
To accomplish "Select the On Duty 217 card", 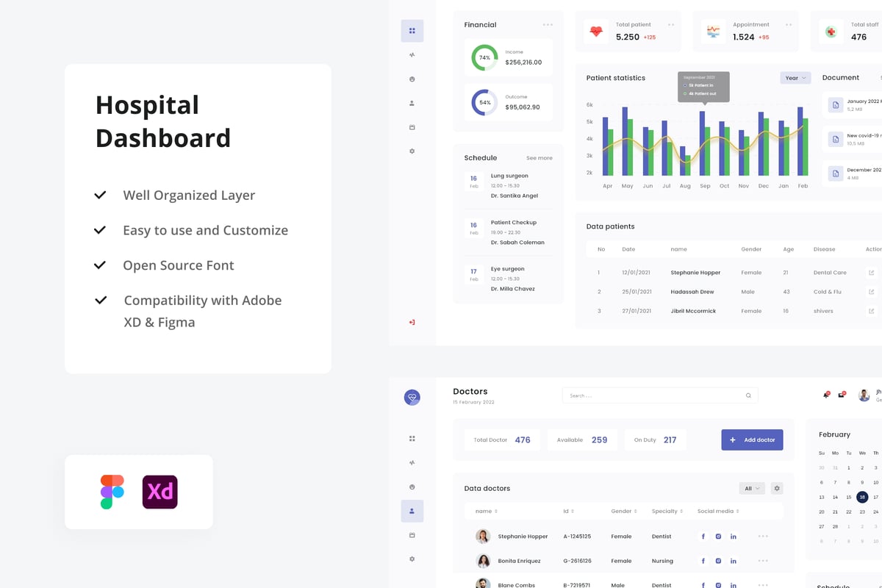I will (x=656, y=440).
